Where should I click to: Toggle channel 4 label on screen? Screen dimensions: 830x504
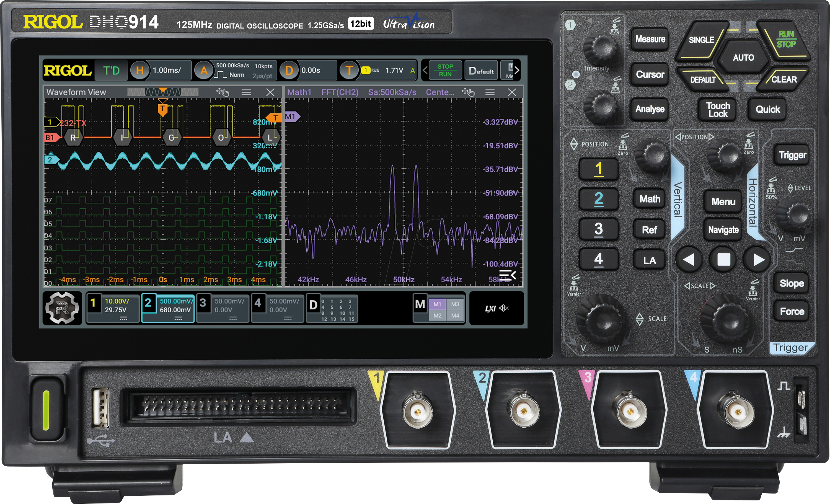click(278, 309)
